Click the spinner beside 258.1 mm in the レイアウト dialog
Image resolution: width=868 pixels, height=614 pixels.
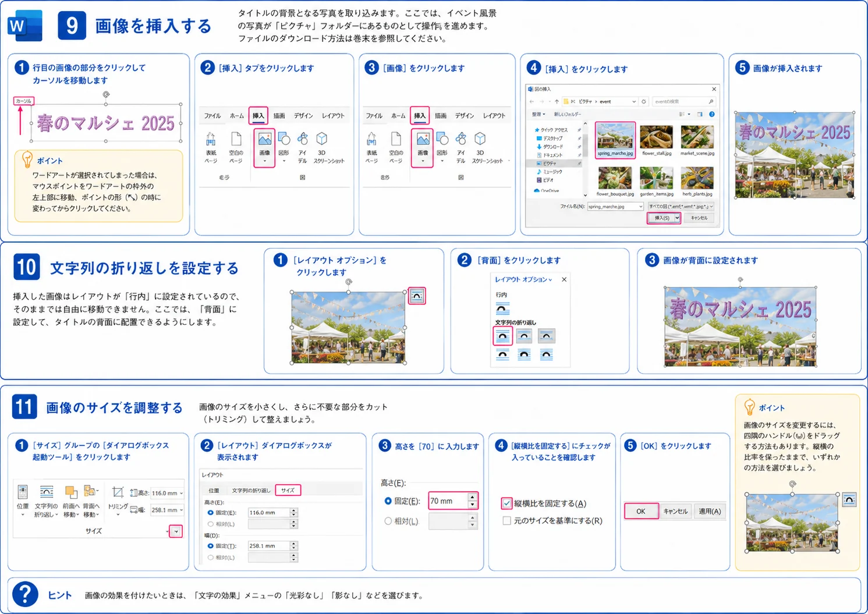click(x=293, y=546)
